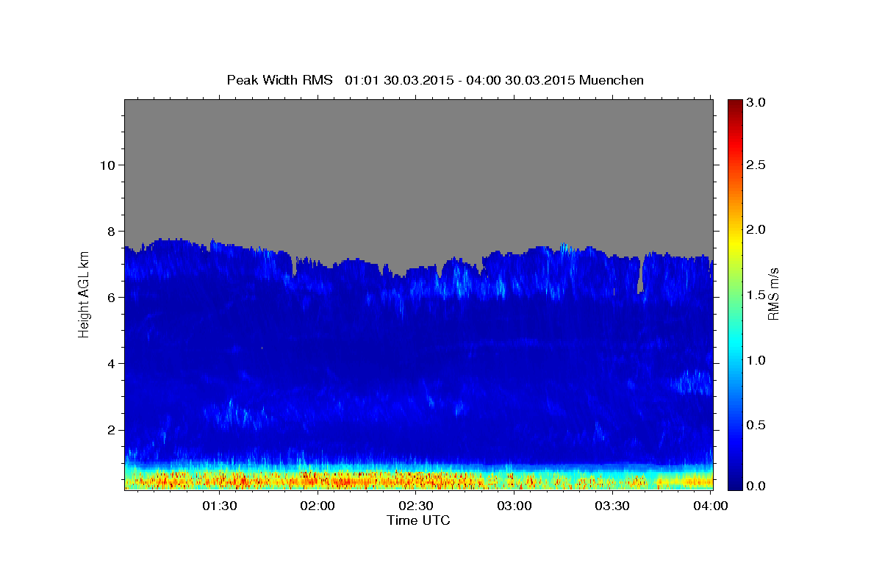Click the 01:30 time tick label
The height and width of the screenshot is (588, 882).
click(219, 506)
